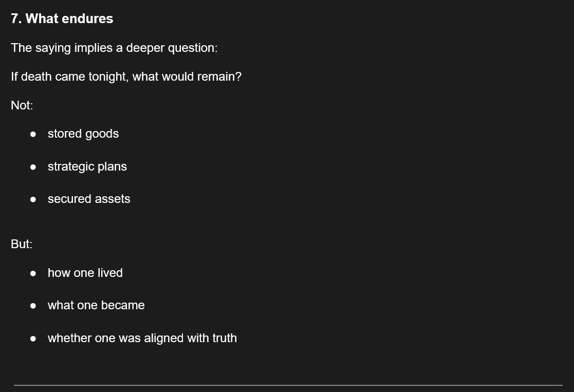Click the horizontal divider line below the list
This screenshot has height=392, width=574.
pos(288,385)
